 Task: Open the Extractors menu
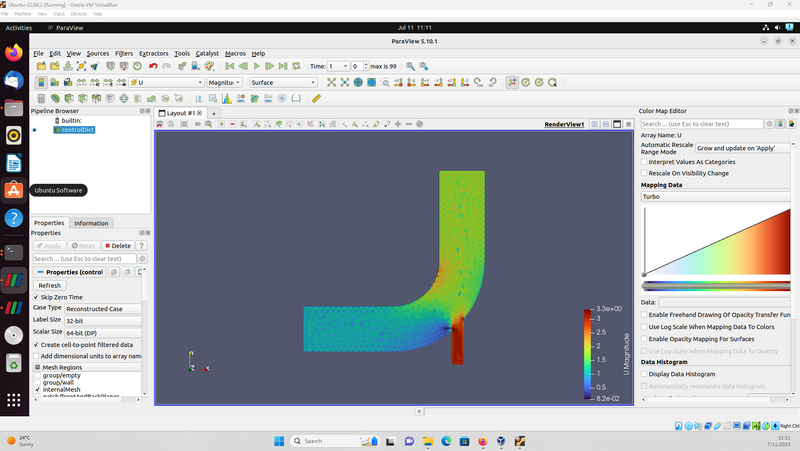[x=154, y=53]
